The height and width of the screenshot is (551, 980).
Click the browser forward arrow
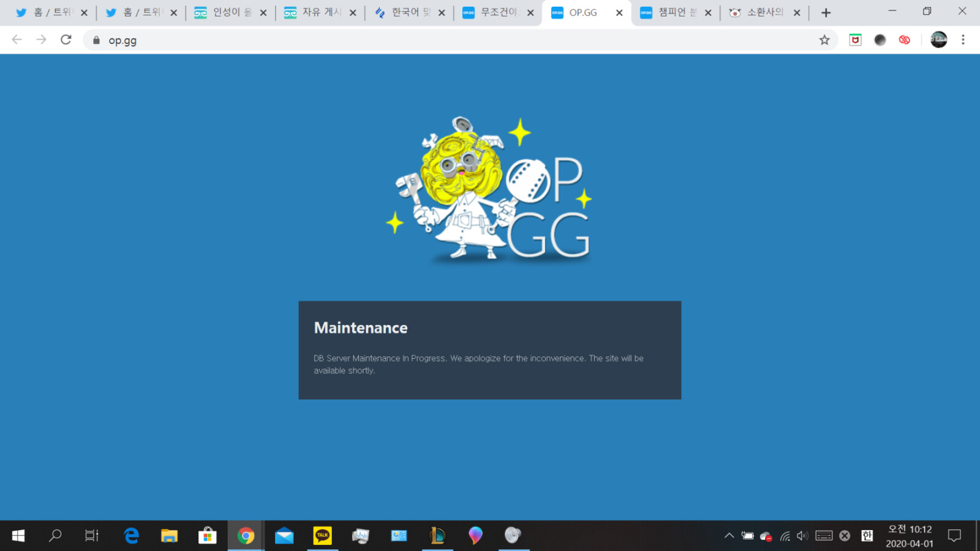[x=41, y=40]
